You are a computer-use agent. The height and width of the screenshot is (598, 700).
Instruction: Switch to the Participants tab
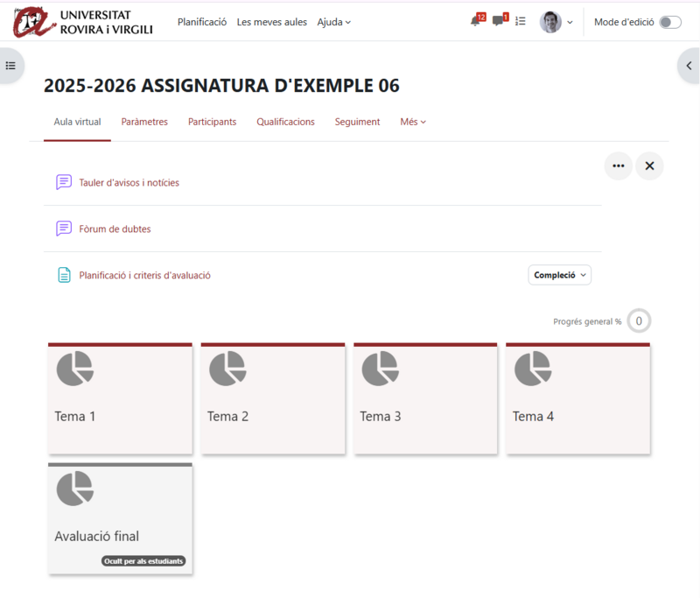point(212,122)
